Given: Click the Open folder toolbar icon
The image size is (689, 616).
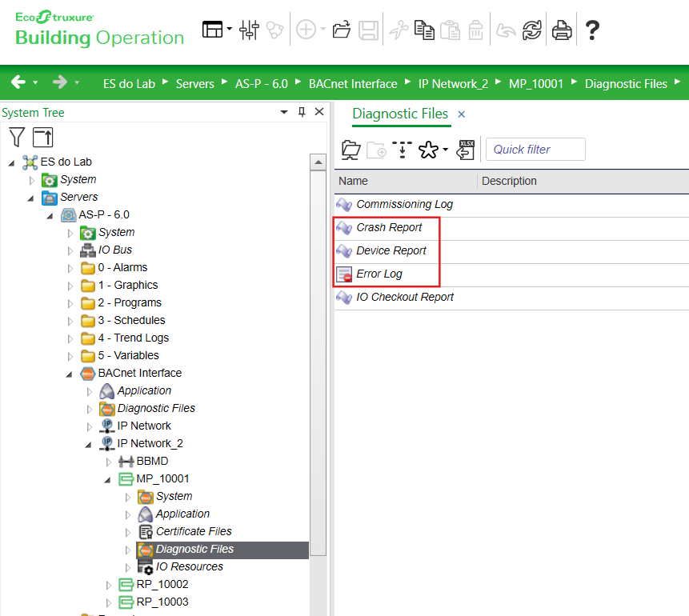Looking at the screenshot, I should (x=342, y=30).
